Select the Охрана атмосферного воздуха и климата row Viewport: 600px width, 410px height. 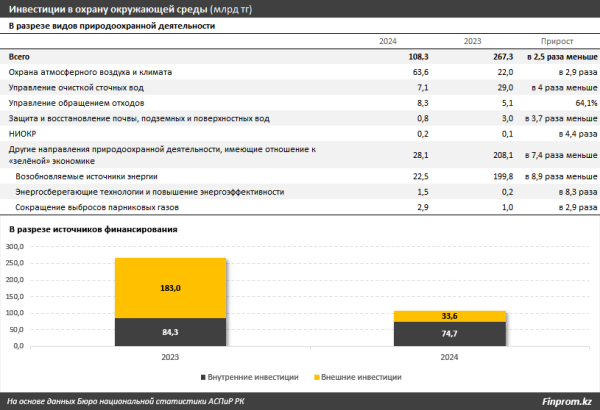click(x=90, y=73)
